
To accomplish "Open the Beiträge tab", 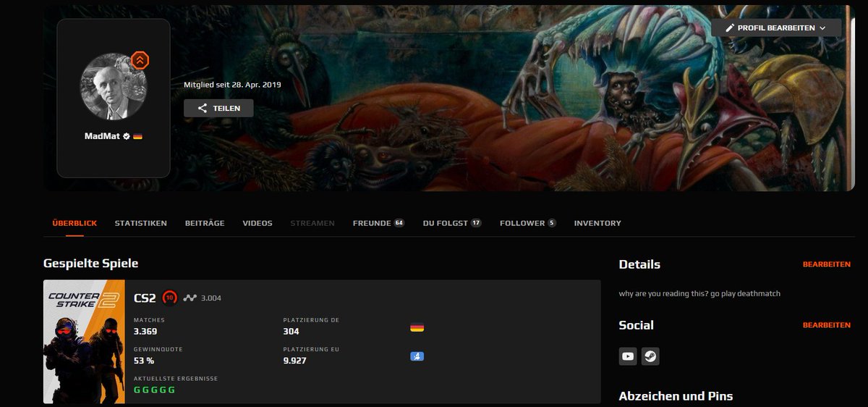I will (x=205, y=223).
